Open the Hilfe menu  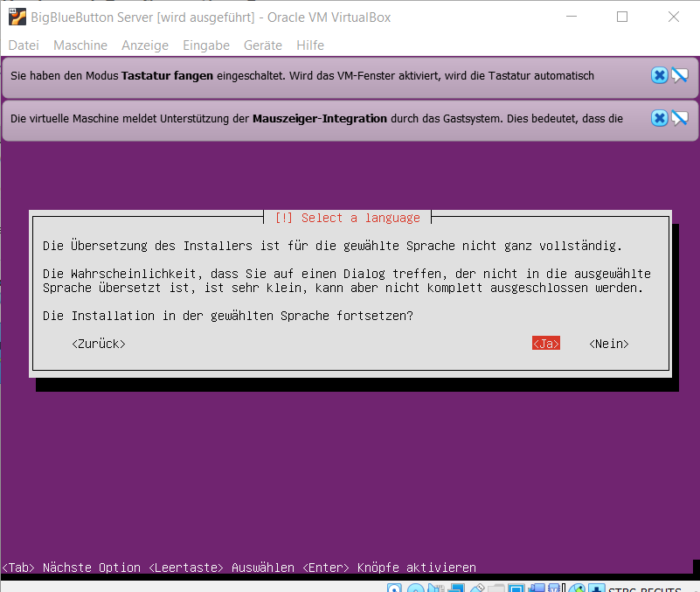click(x=310, y=45)
